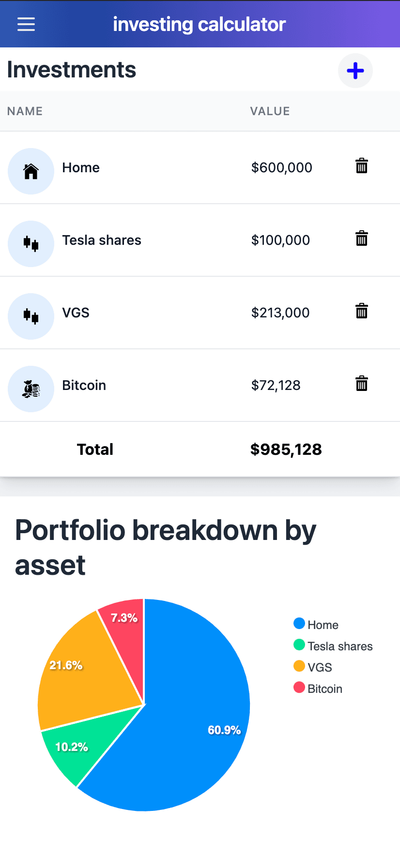
Task: Click the Tesla shares candlestick icon
Action: (x=31, y=244)
